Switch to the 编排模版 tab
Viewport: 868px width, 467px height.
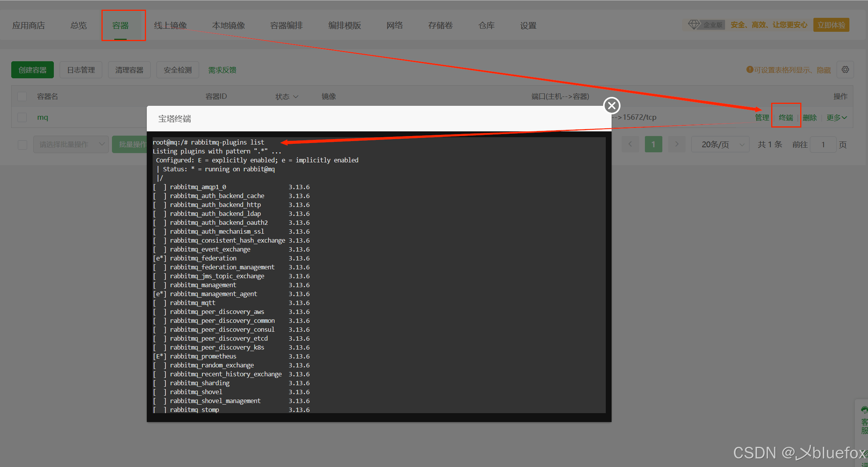click(345, 26)
